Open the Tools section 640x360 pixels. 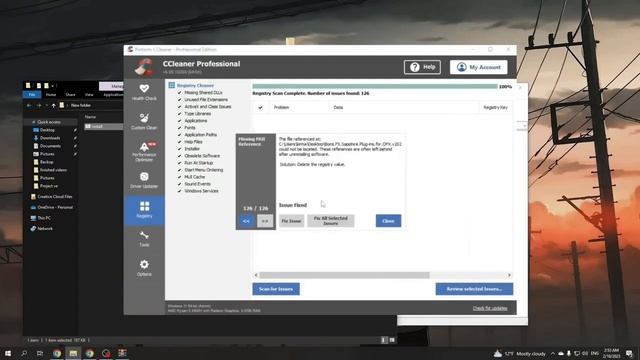(144, 239)
